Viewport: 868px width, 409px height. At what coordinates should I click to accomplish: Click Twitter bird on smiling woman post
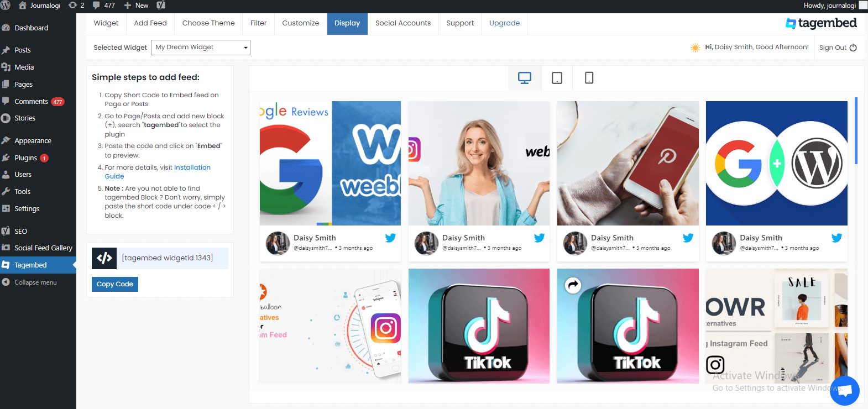tap(539, 238)
